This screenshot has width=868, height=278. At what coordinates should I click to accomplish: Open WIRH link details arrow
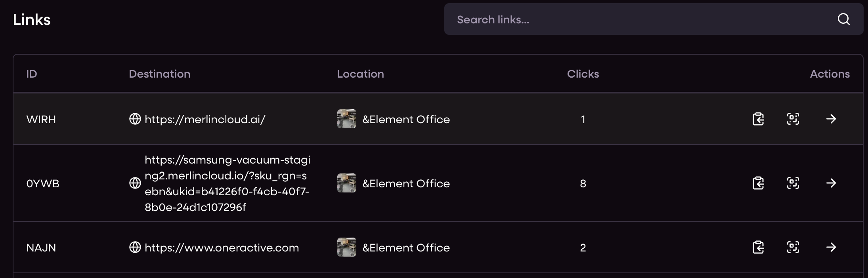831,119
